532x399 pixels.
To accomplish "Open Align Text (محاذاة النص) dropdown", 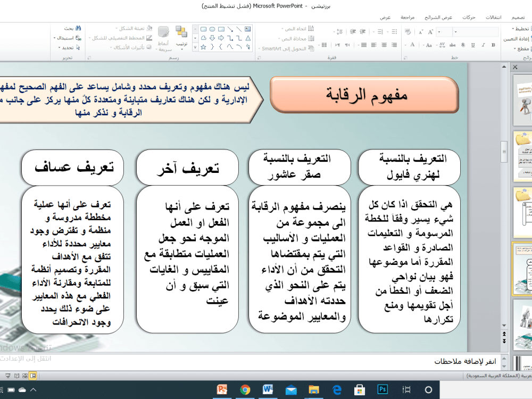I will (296, 38).
